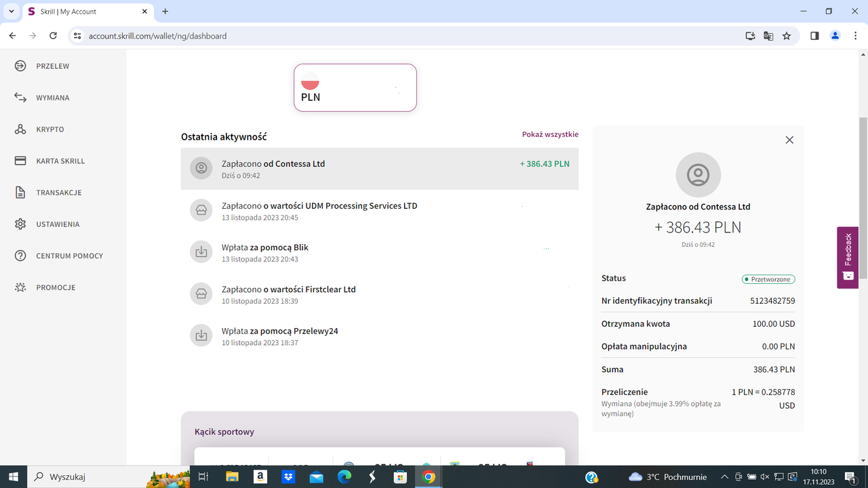Click the Pokaż wszystkie link
This screenshot has width=868, height=488.
pos(550,134)
